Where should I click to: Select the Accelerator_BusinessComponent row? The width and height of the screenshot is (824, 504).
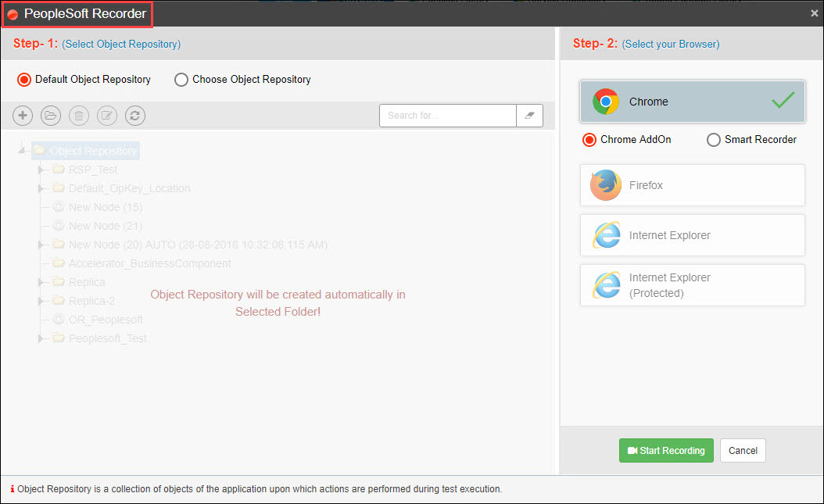pos(142,263)
